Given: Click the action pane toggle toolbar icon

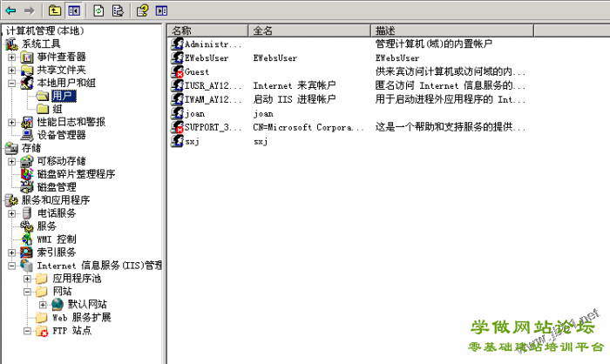Looking at the screenshot, I should pos(161,10).
